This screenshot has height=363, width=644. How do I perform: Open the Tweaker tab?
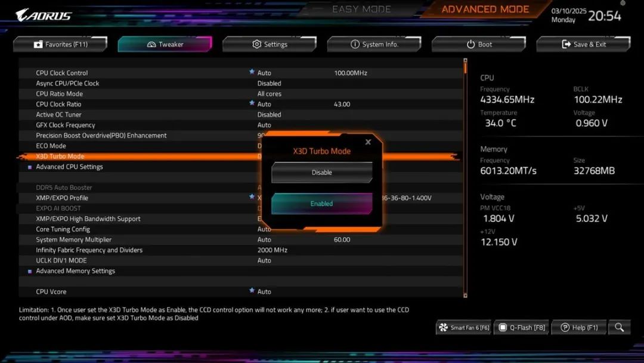click(165, 44)
